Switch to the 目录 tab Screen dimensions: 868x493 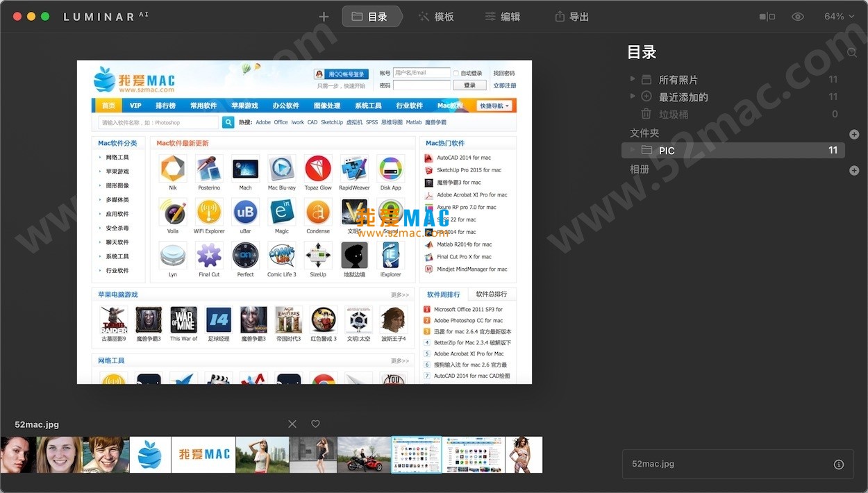click(x=372, y=17)
